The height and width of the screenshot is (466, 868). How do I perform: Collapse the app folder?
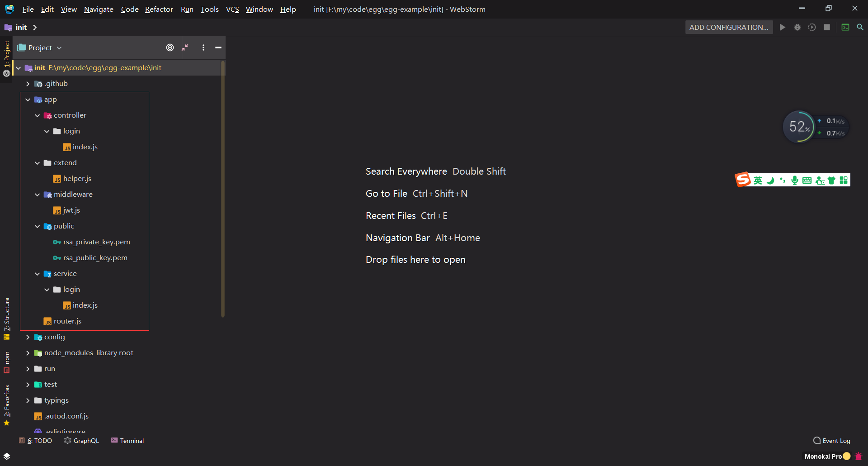tap(28, 99)
